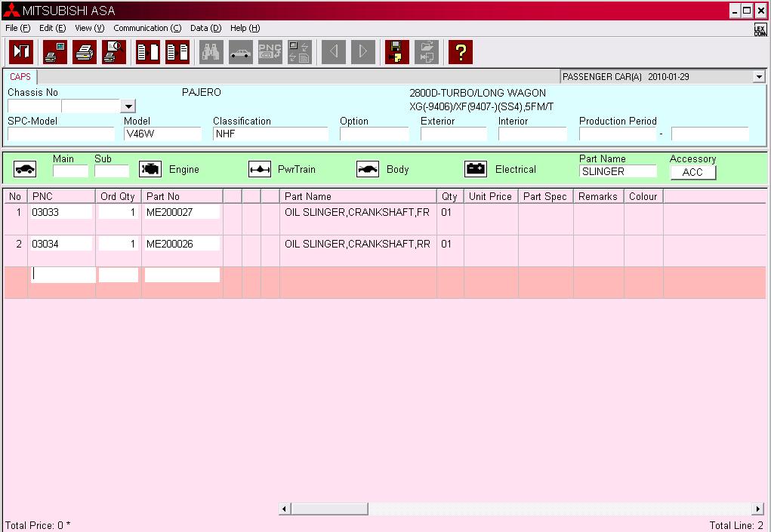Open the Communication menu
This screenshot has width=771, height=532.
tap(147, 28)
